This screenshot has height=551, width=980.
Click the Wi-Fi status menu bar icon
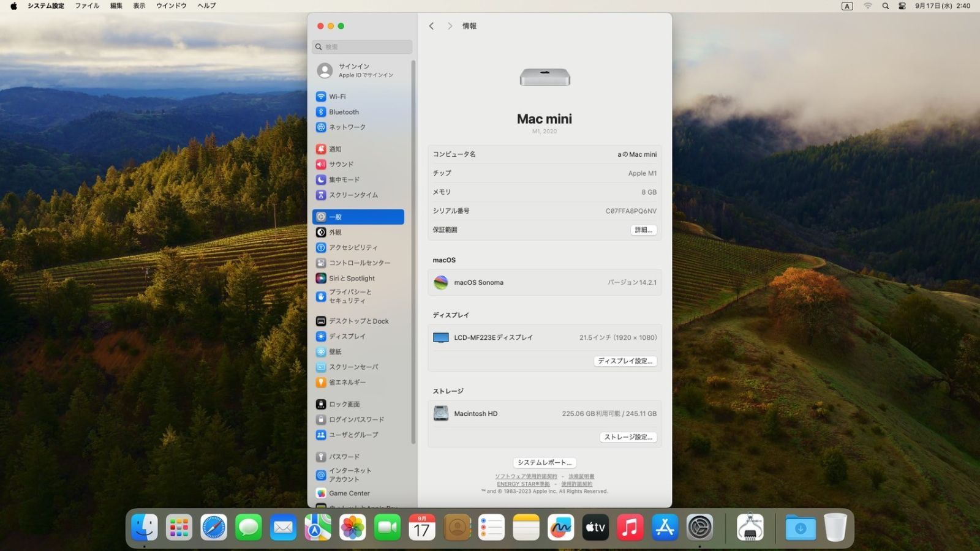coord(867,6)
